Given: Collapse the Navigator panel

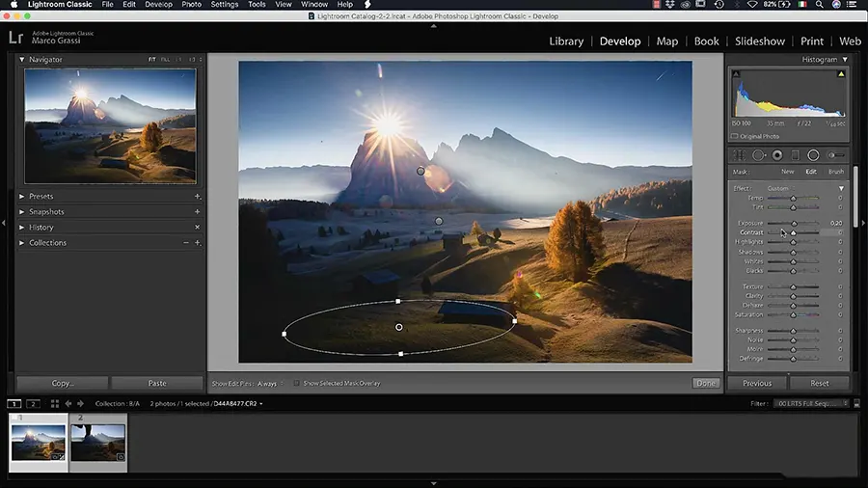Looking at the screenshot, I should 22,60.
